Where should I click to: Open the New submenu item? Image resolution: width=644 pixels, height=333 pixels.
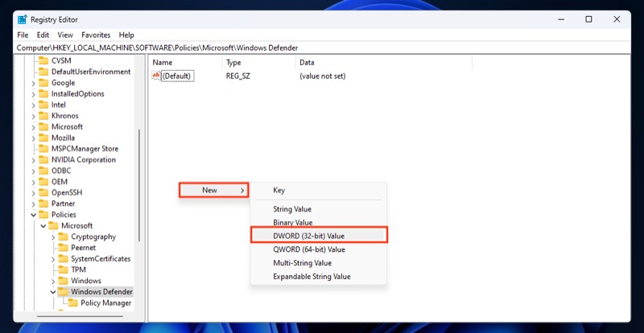coord(213,190)
